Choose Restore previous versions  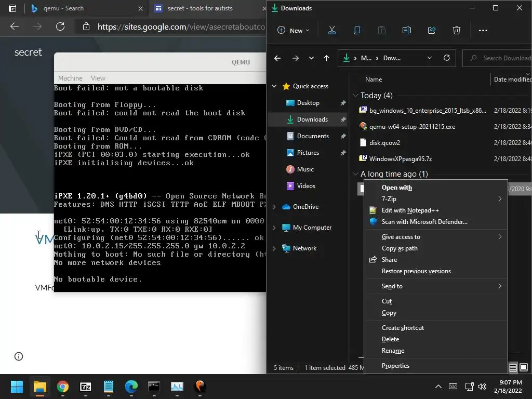[x=436, y=271]
